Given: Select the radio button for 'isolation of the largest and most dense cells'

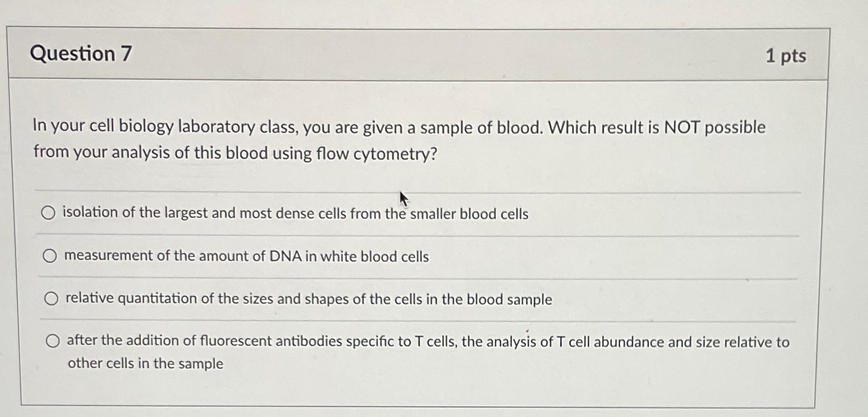Looking at the screenshot, I should 49,213.
